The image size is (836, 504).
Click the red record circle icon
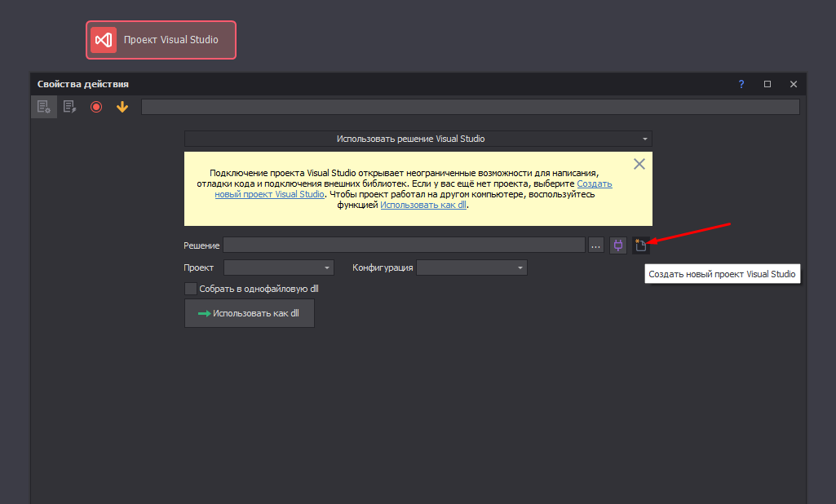pyautogui.click(x=96, y=107)
